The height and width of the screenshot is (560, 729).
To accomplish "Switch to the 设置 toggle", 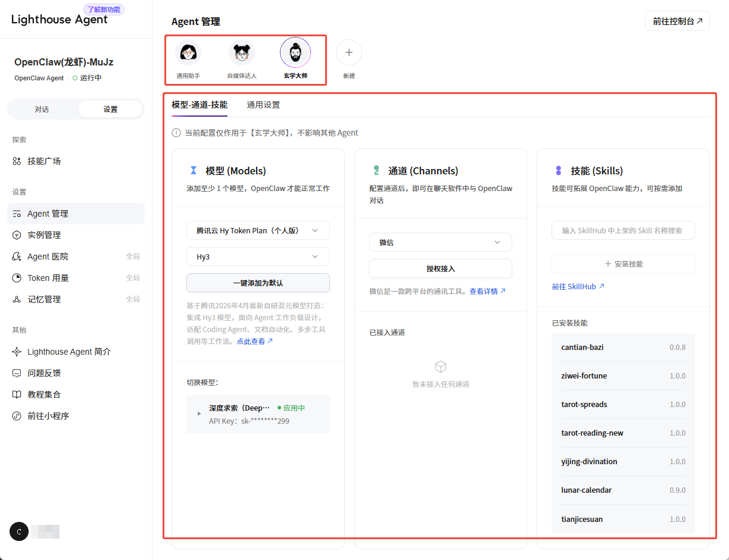I will [110, 110].
